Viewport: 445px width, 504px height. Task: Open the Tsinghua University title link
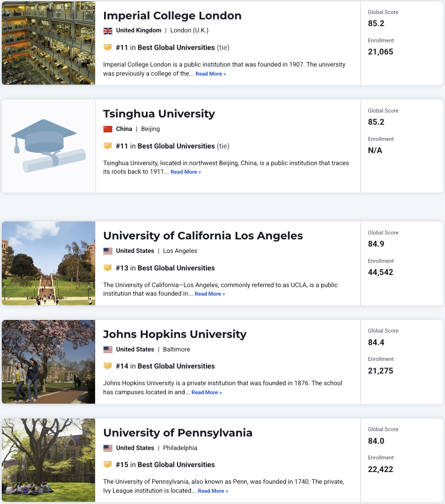159,114
